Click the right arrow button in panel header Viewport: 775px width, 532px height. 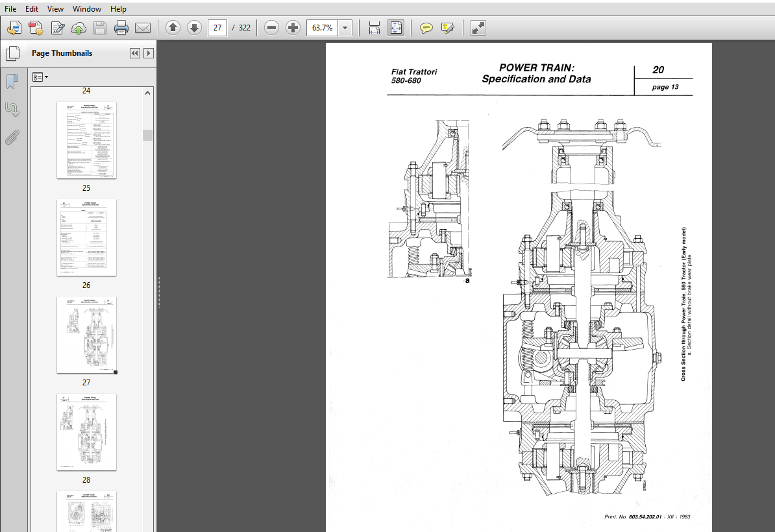tap(148, 53)
